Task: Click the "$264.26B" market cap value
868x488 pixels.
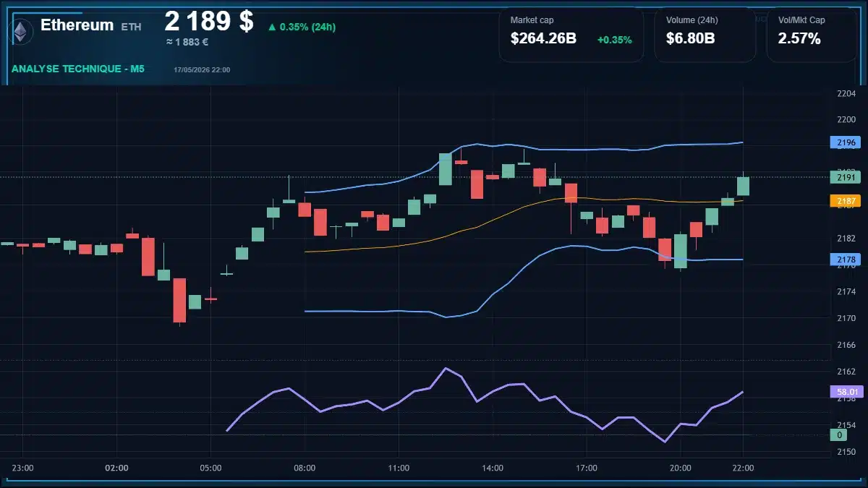Action: tap(543, 39)
